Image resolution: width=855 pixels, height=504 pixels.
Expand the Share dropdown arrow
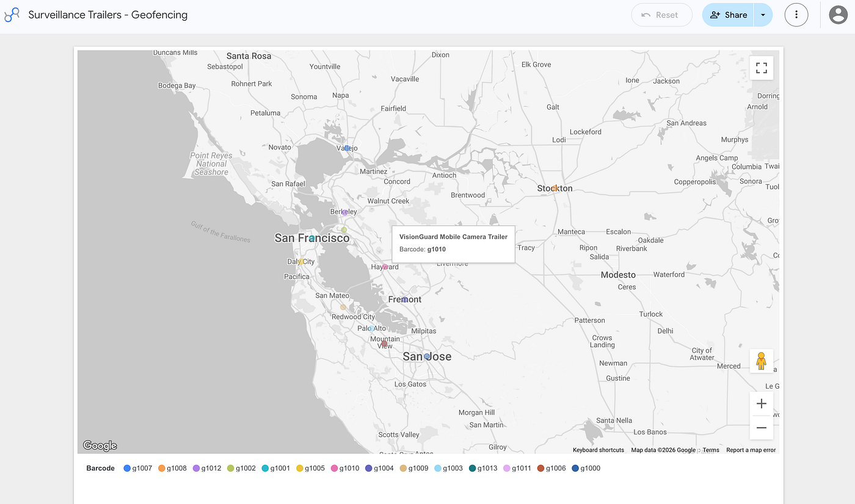(763, 15)
